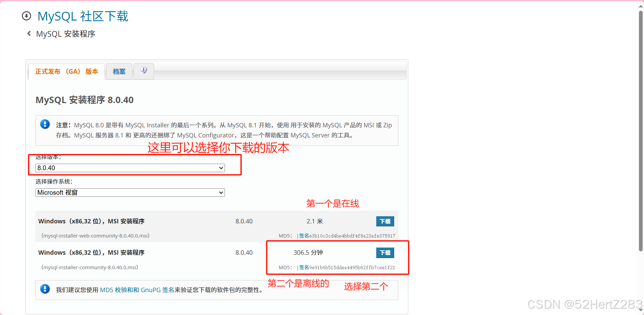Click the page vertical scrollbar thumb
This screenshot has width=644, height=315.
[x=641, y=131]
